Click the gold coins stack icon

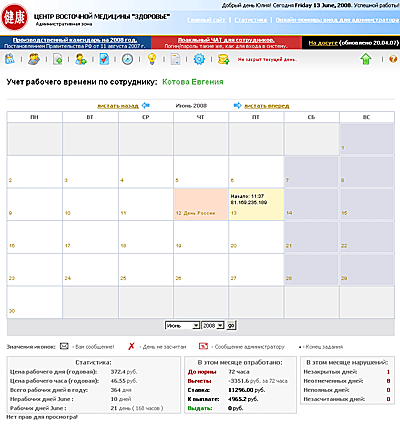click(x=223, y=59)
